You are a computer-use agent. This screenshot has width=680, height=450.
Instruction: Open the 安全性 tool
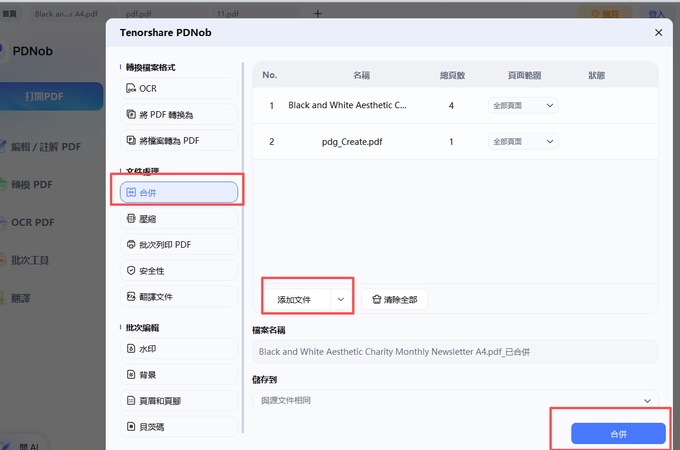coord(179,271)
